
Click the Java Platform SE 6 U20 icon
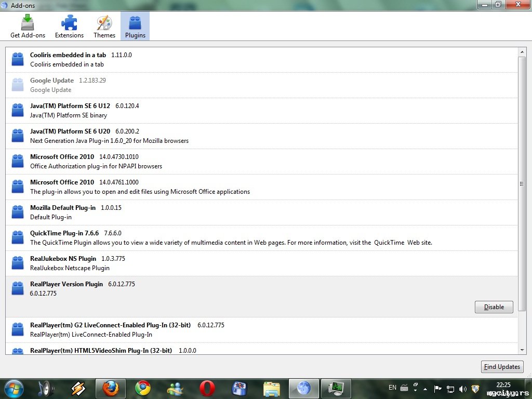click(18, 136)
